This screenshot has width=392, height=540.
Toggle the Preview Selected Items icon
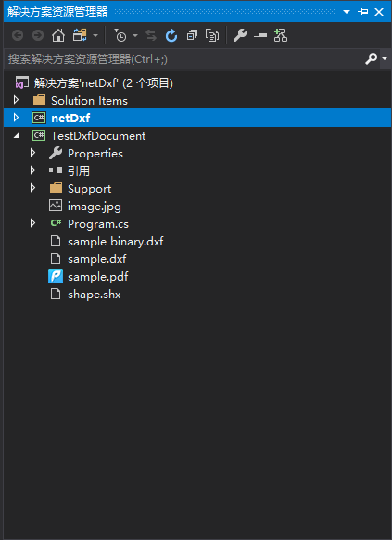click(x=260, y=35)
